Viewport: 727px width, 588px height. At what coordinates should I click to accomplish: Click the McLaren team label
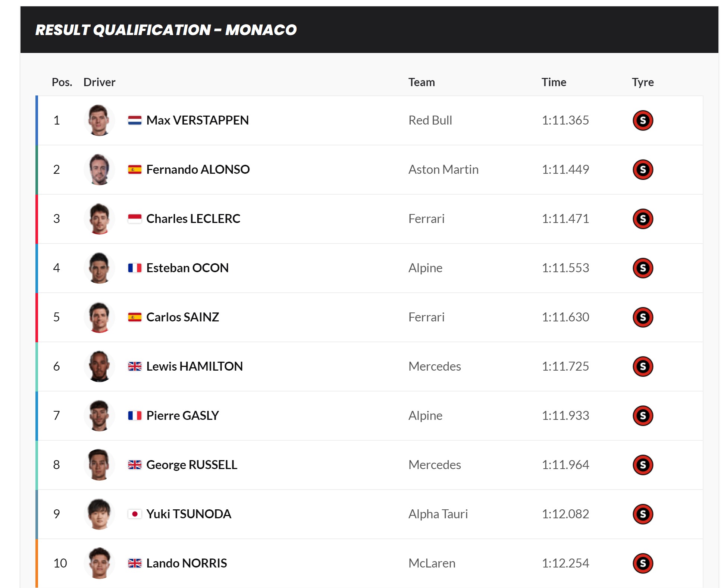pyautogui.click(x=432, y=563)
